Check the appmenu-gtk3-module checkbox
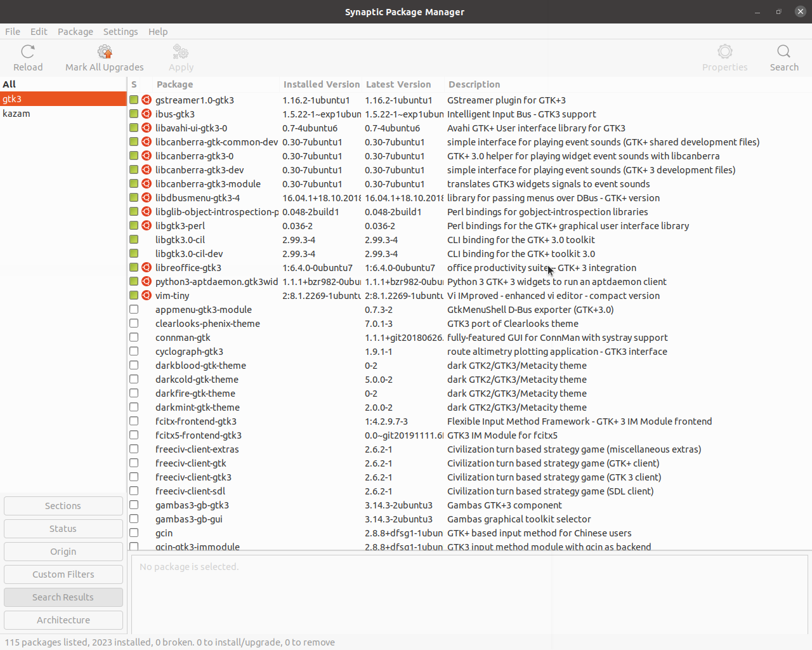This screenshot has height=650, width=812. 133,309
